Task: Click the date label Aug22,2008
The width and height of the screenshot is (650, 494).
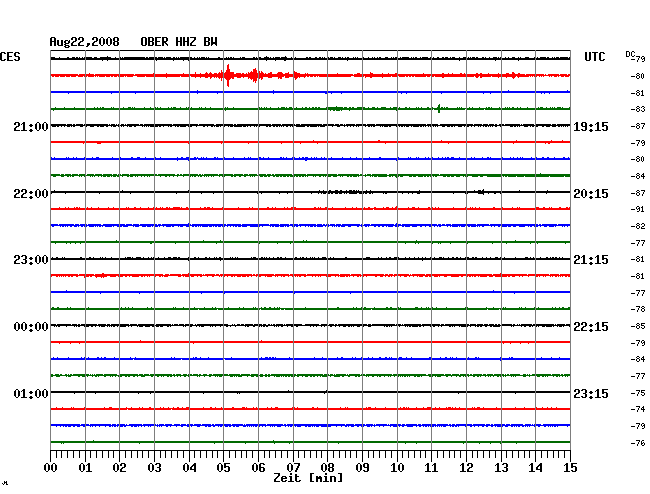Action: point(85,42)
